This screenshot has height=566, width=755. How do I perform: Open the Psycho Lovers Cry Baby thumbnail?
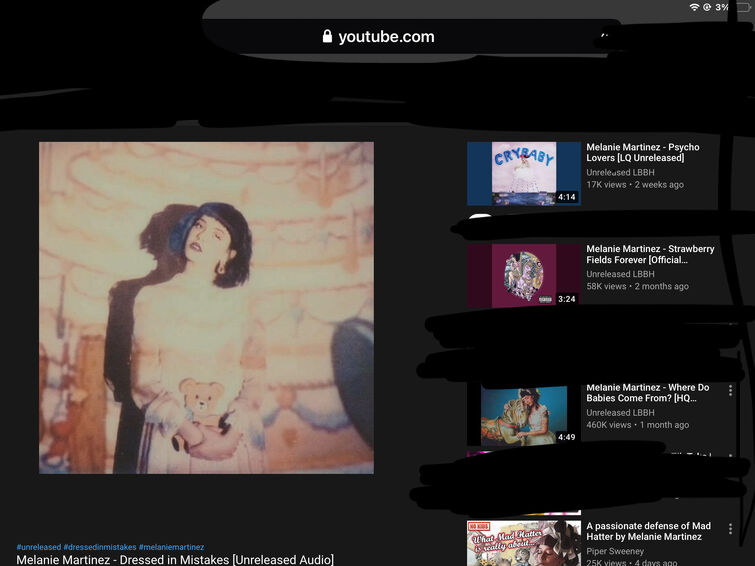tap(524, 173)
